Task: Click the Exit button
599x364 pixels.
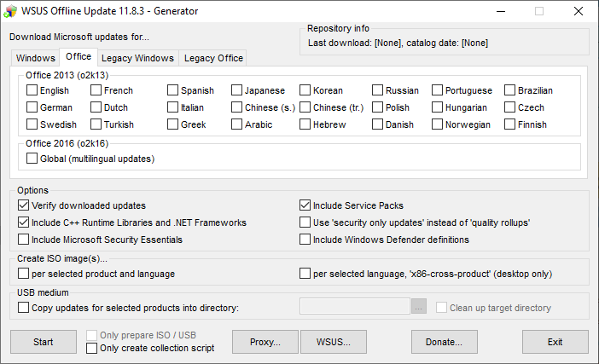Action: (555, 342)
